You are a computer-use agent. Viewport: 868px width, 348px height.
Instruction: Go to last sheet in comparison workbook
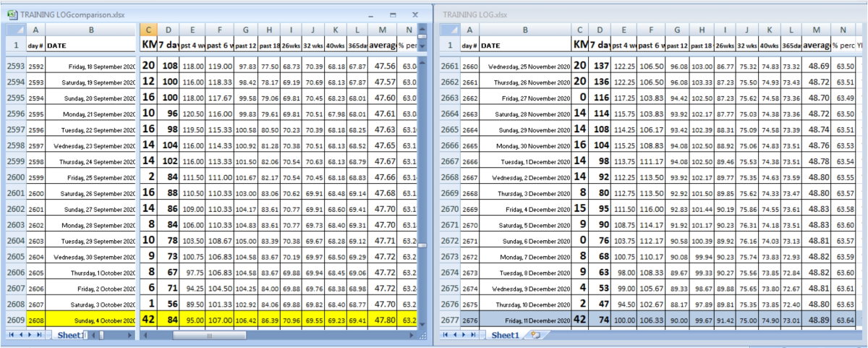(39, 335)
